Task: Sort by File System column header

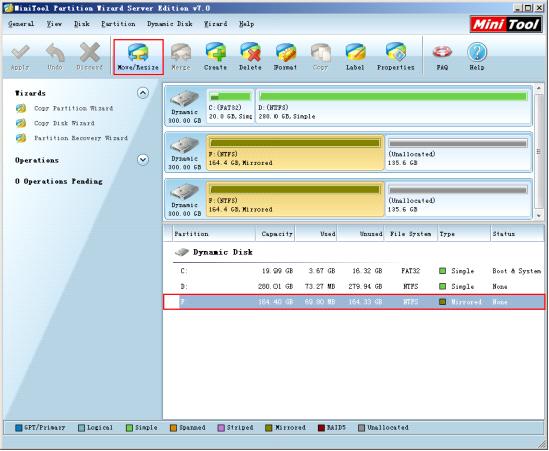Action: point(411,234)
